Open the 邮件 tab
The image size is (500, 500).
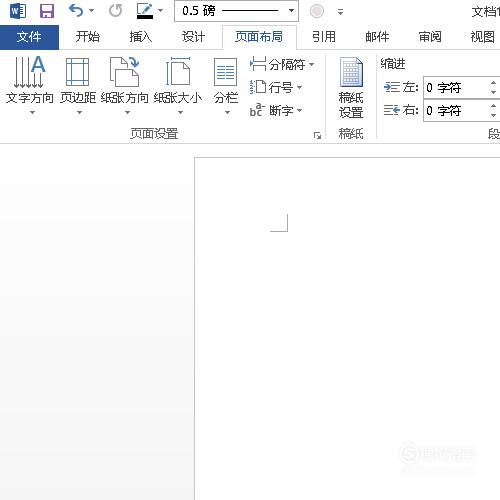tap(377, 37)
